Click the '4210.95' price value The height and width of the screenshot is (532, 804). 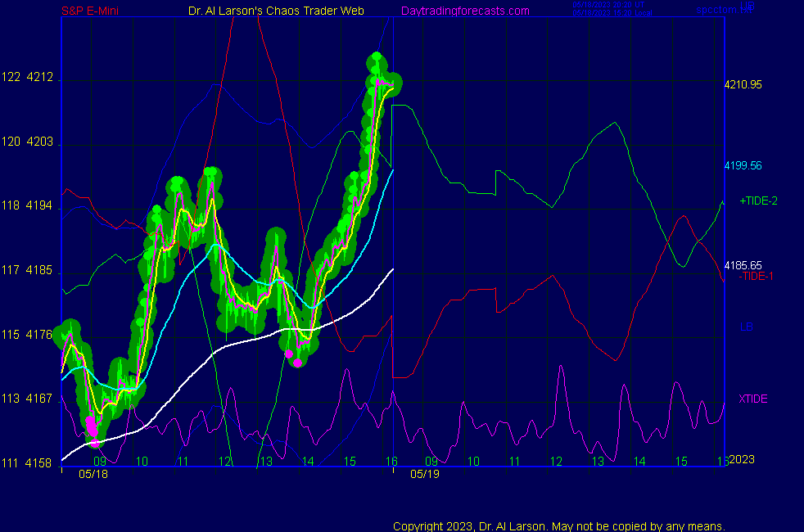pyautogui.click(x=743, y=84)
